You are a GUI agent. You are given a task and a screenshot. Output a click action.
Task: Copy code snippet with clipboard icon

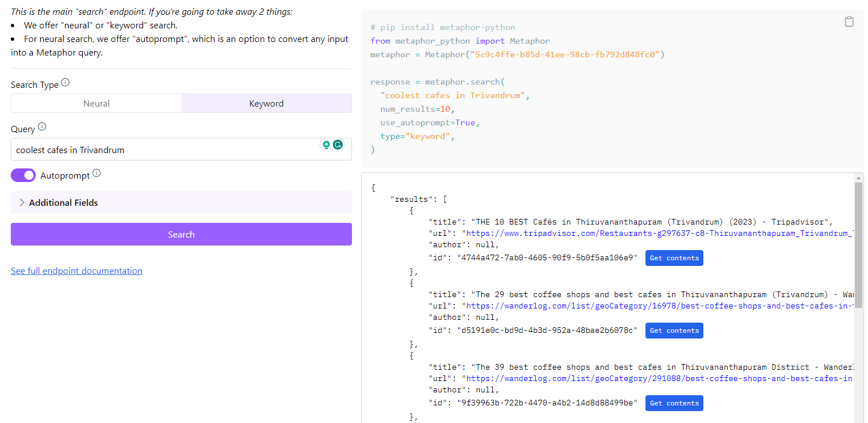(x=849, y=22)
